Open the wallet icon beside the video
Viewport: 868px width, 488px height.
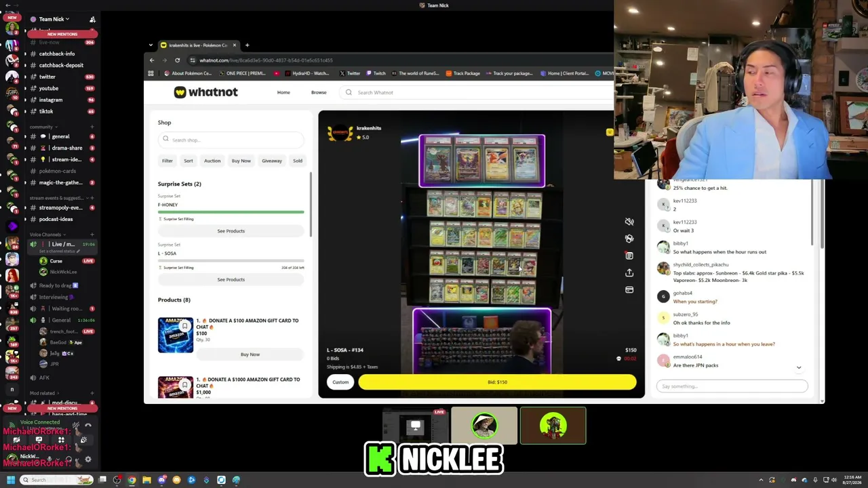(x=629, y=290)
